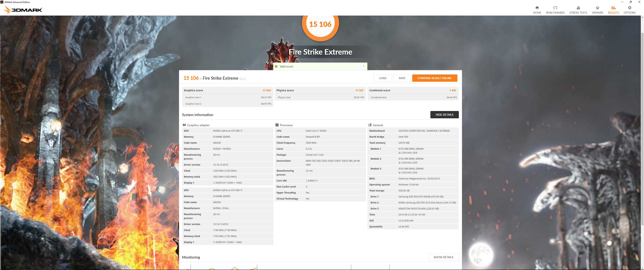
Task: Click the Results chart icon
Action: pyautogui.click(x=613, y=8)
